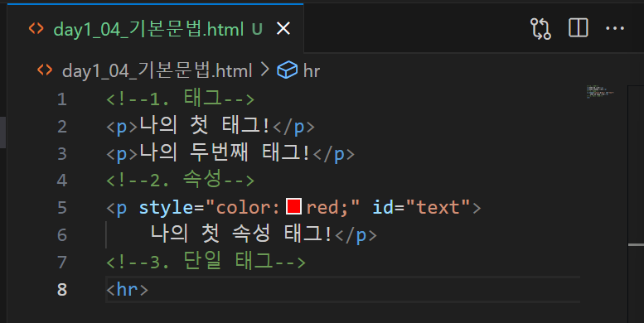Open the red color swatch picker
Image resolution: width=644 pixels, height=323 pixels.
click(x=293, y=206)
